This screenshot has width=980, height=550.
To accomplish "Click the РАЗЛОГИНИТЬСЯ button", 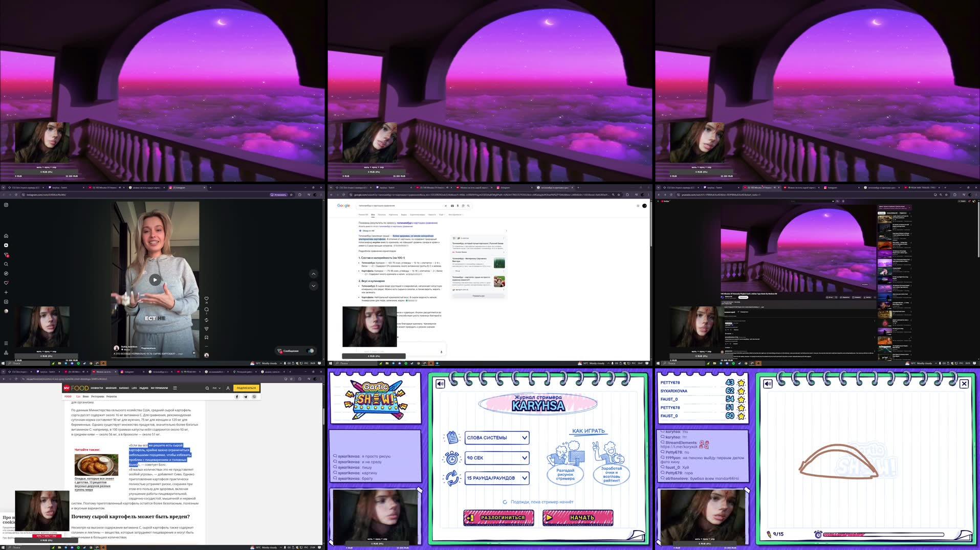I will (498, 517).
